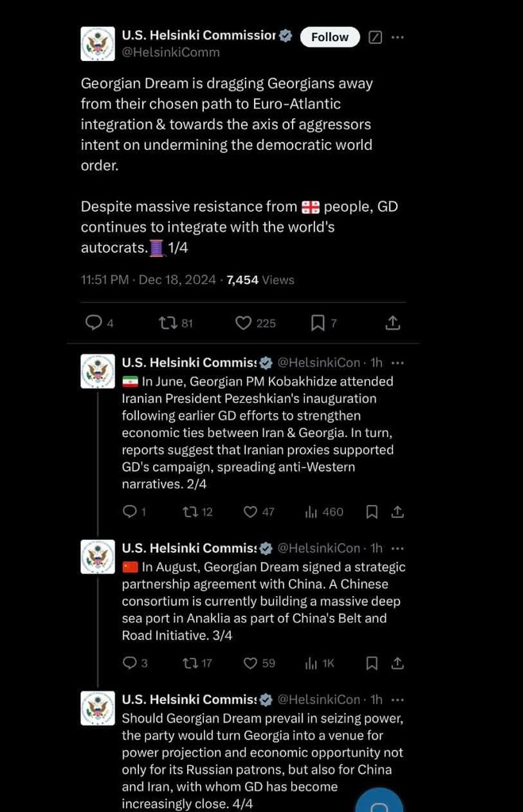View analytics showing 460 views
This screenshot has width=523, height=812.
pyautogui.click(x=324, y=512)
